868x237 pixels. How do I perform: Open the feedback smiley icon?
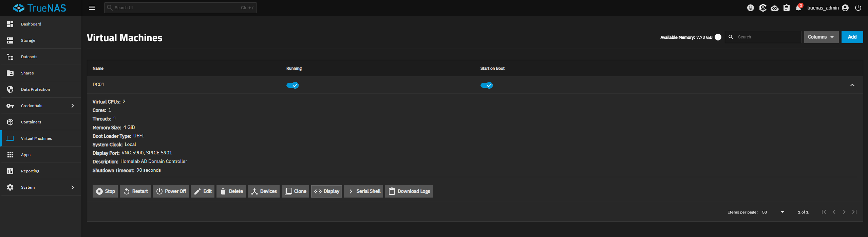click(x=751, y=8)
